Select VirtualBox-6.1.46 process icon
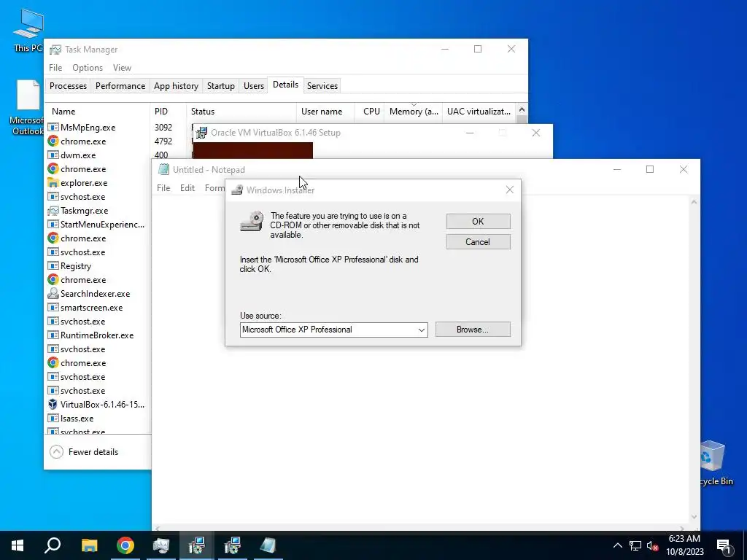747x560 pixels. pos(53,404)
